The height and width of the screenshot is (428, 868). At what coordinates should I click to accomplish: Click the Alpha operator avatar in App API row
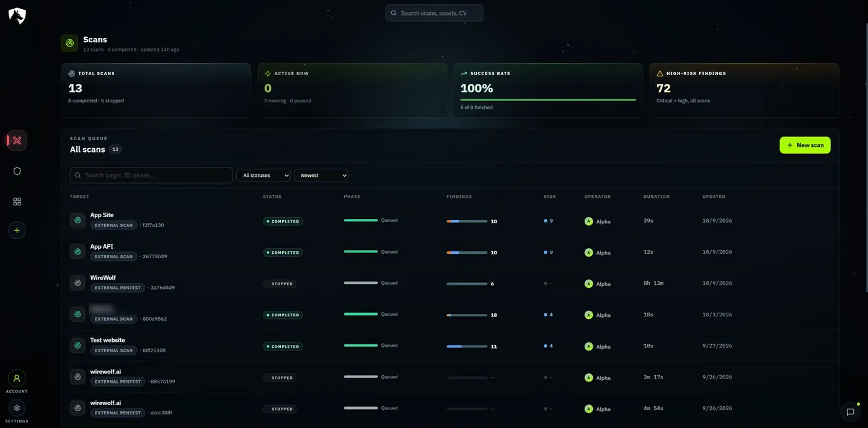[x=588, y=252]
